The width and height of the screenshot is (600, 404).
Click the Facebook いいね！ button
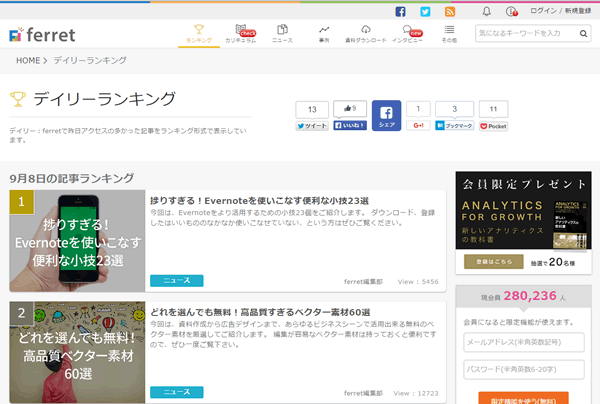pos(350,125)
